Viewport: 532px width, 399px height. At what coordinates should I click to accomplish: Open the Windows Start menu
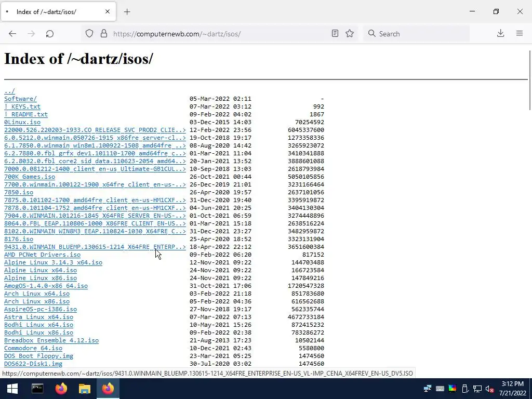pyautogui.click(x=12, y=389)
